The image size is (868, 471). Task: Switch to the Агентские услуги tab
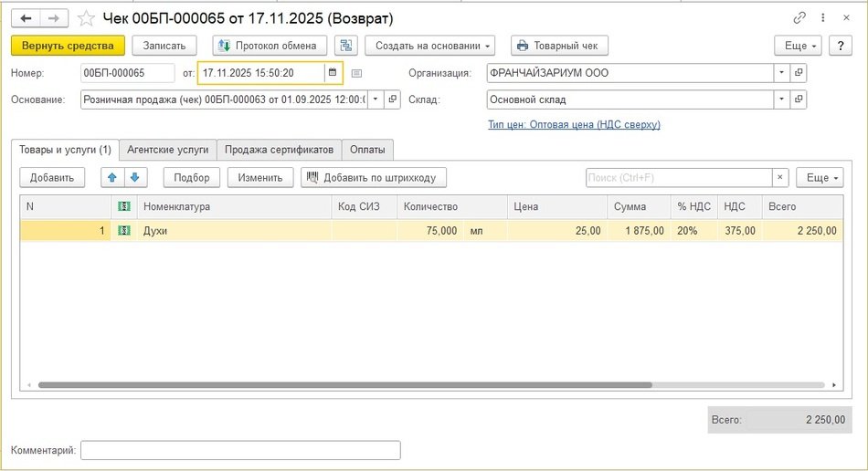168,150
